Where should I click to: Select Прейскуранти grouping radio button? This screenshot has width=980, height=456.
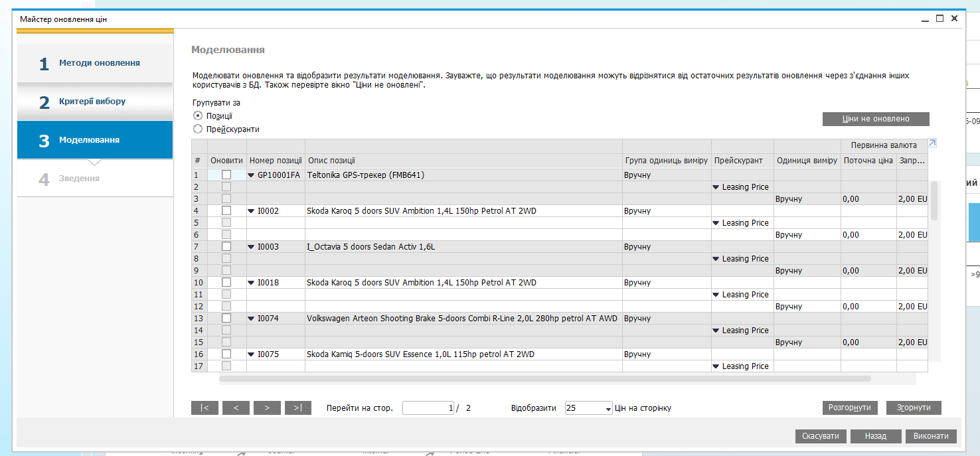click(197, 129)
